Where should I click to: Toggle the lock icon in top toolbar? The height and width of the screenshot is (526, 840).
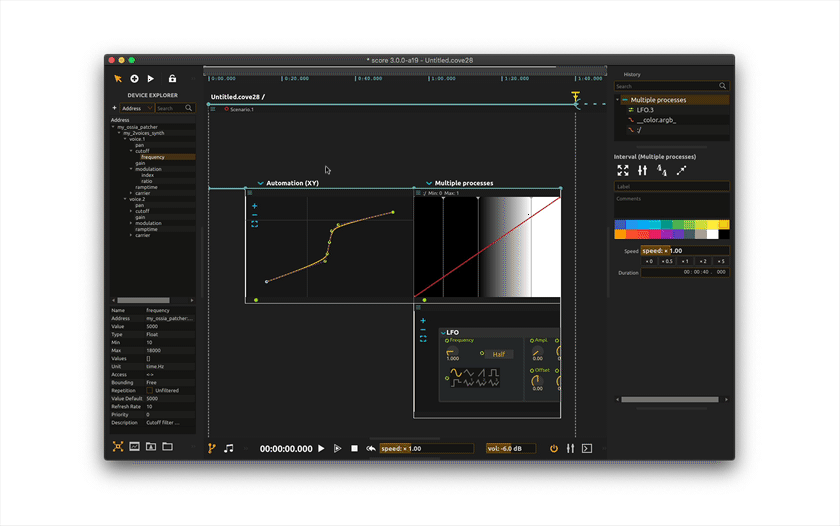point(172,79)
